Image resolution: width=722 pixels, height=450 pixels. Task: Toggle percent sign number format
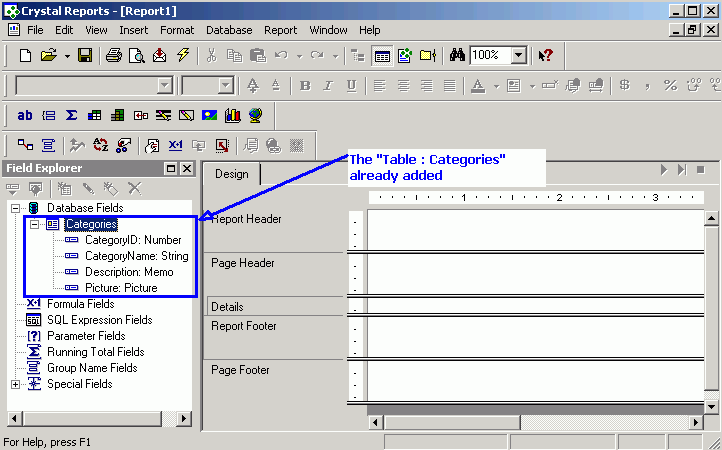pyautogui.click(x=670, y=85)
